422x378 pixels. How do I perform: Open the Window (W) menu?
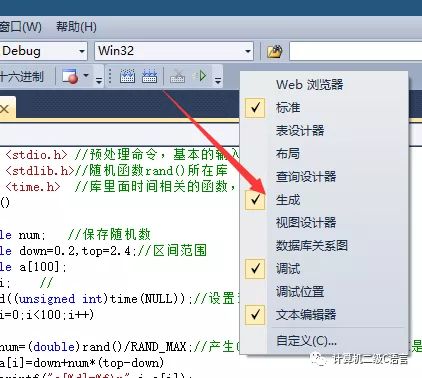point(21,27)
